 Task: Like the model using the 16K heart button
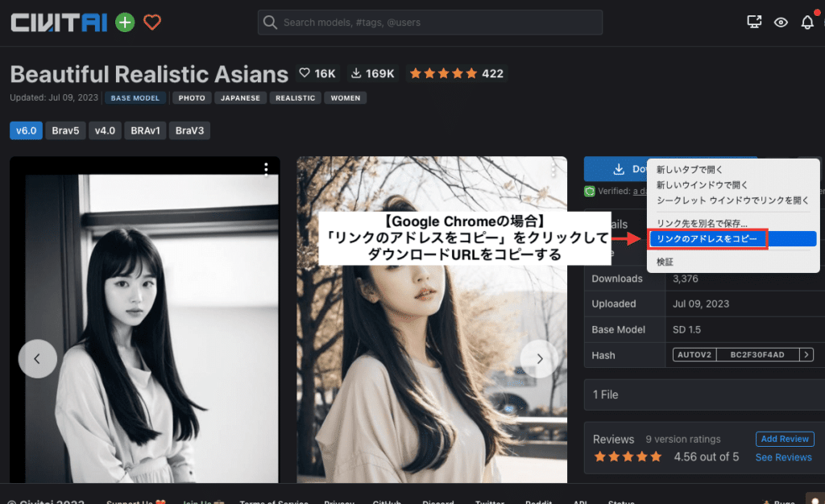tap(317, 72)
